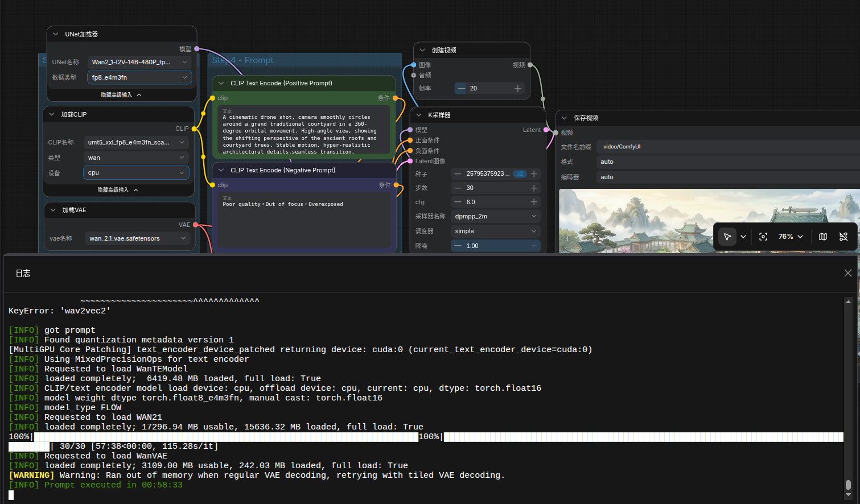860x504 pixels.
Task: Toggle node link visibility
Action: tap(843, 237)
